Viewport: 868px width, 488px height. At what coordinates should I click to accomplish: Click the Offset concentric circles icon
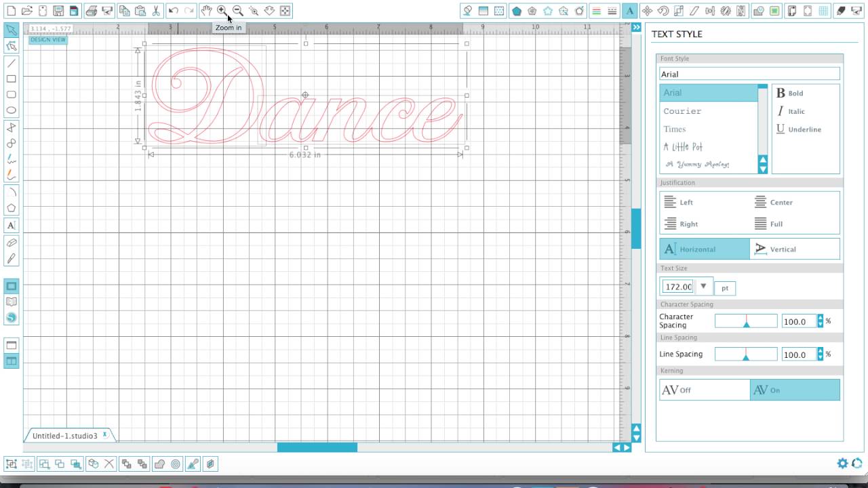click(x=176, y=464)
